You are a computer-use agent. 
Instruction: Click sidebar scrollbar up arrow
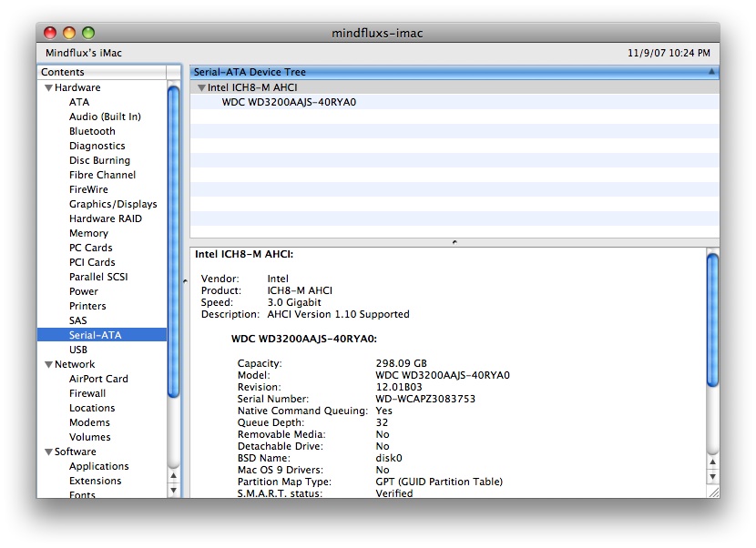point(174,476)
